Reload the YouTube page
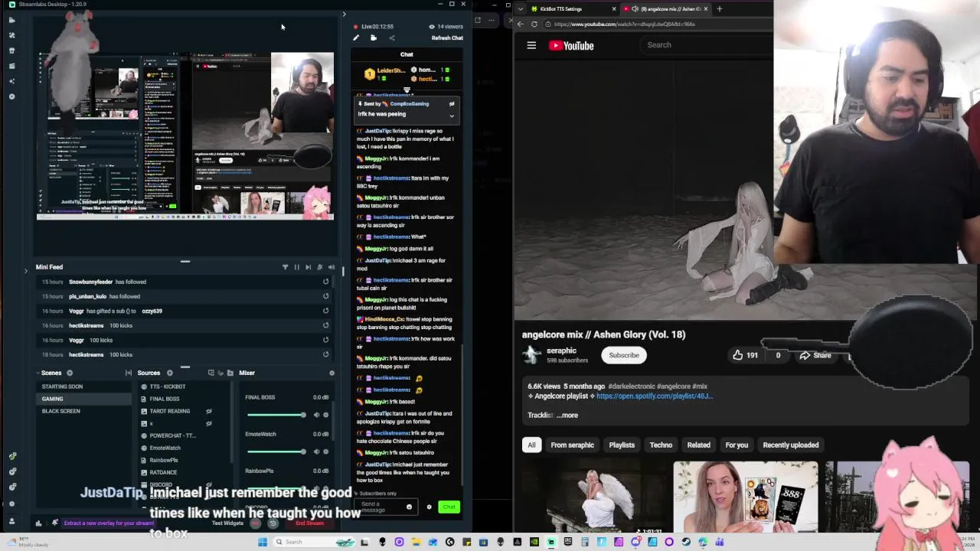The image size is (980, 551). coord(534,24)
